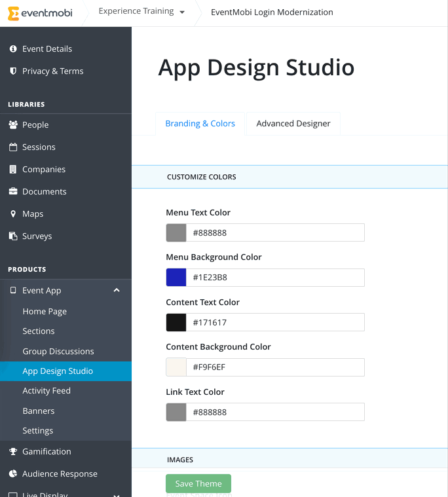
Task: Click the Companies building icon
Action: pyautogui.click(x=13, y=169)
